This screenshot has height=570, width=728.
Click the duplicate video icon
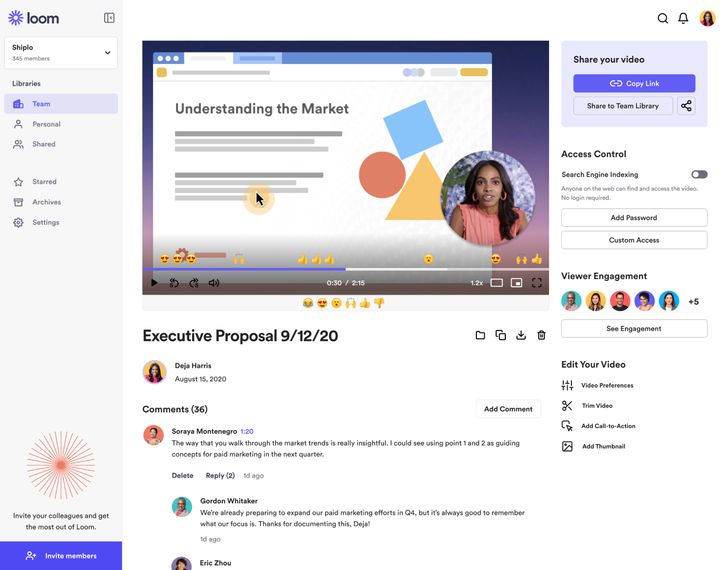tap(500, 335)
